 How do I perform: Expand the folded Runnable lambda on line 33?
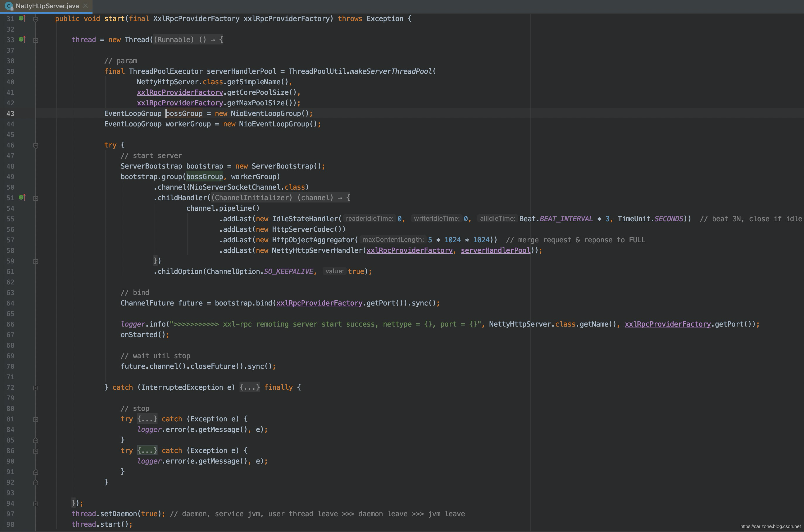pos(36,40)
